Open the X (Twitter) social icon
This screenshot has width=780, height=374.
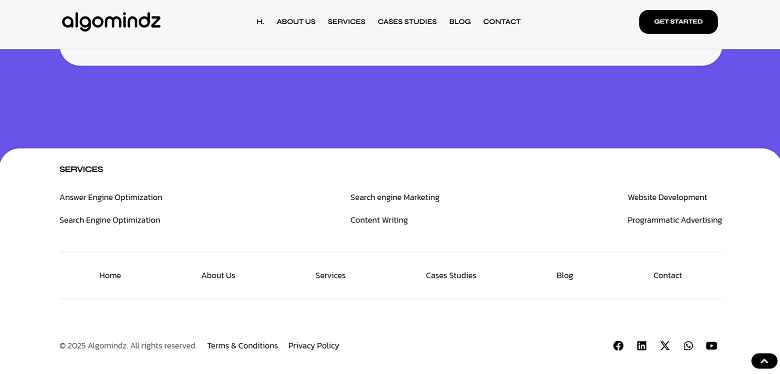665,346
